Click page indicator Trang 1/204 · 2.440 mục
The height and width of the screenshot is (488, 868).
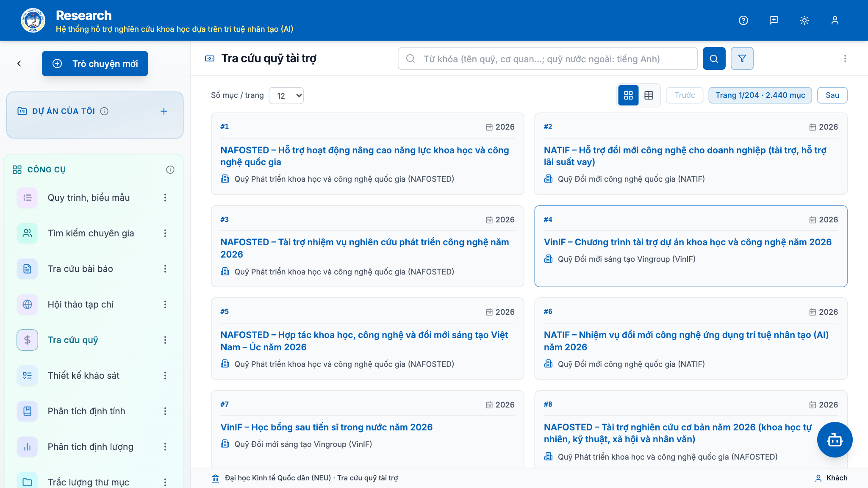760,95
